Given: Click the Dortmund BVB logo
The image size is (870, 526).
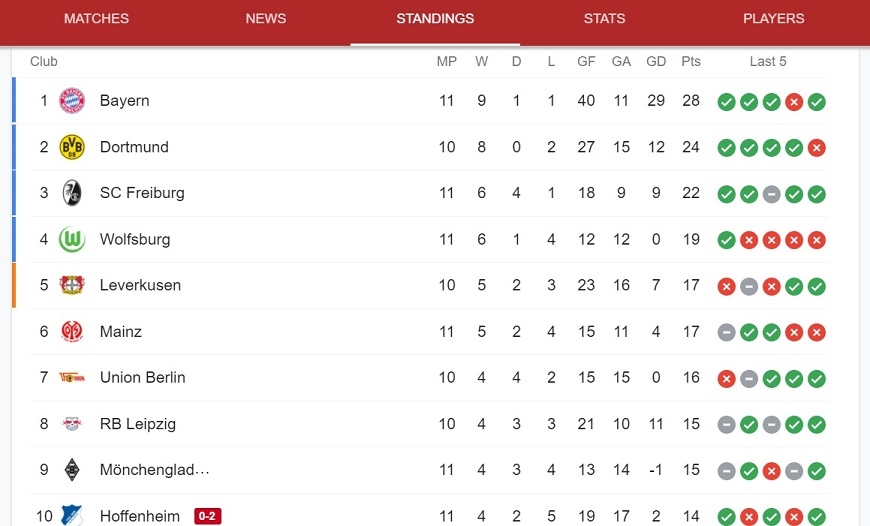Looking at the screenshot, I should pos(72,147).
